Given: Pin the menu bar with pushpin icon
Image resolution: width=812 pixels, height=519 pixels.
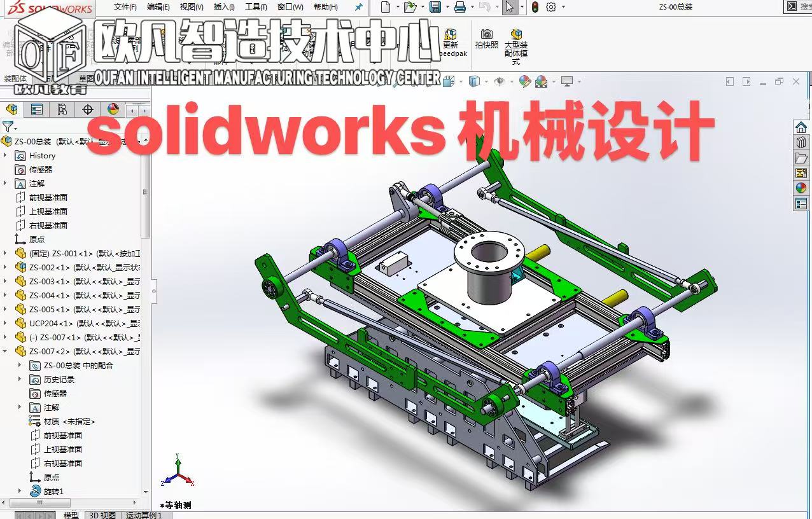Looking at the screenshot, I should tap(359, 7).
